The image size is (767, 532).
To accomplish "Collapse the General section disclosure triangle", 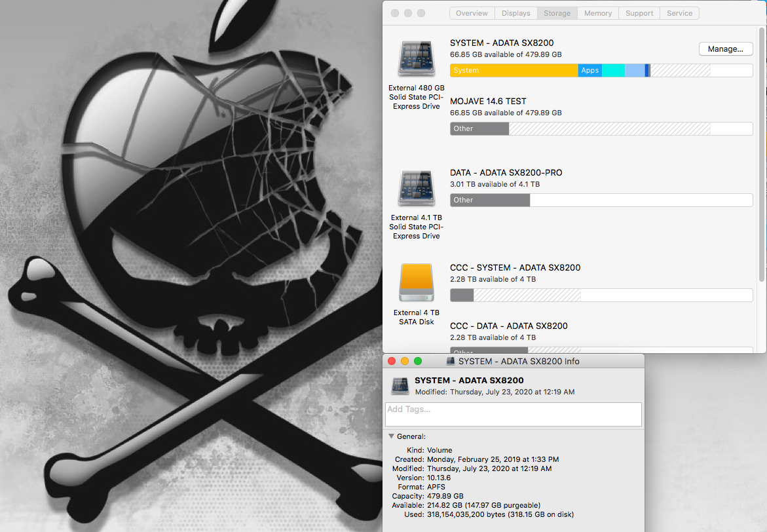I will (x=391, y=436).
